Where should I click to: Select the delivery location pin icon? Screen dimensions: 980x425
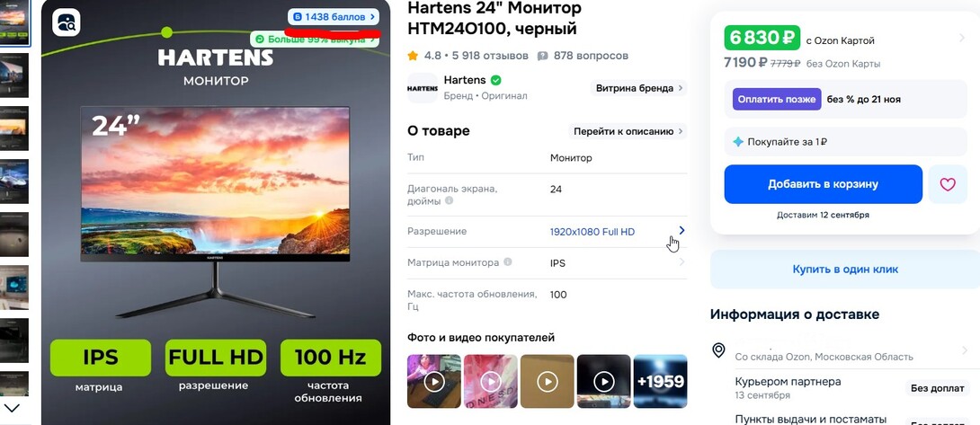(x=718, y=350)
